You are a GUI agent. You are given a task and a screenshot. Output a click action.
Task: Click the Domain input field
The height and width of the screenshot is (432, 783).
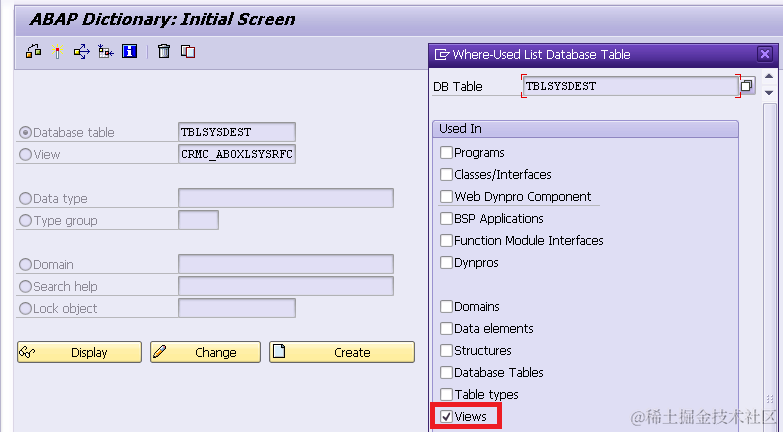pos(286,264)
